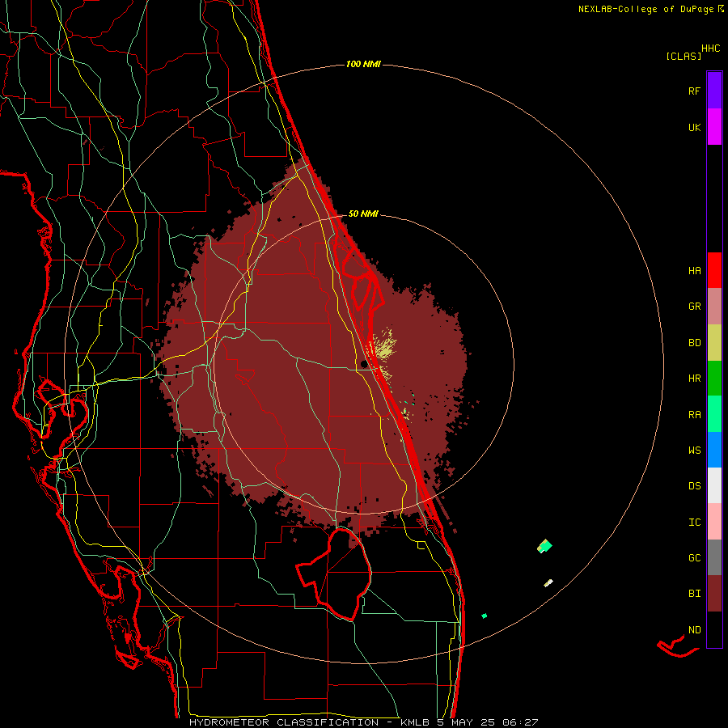728x728 pixels.
Task: Click the DS white legend swatch
Action: pos(714,485)
